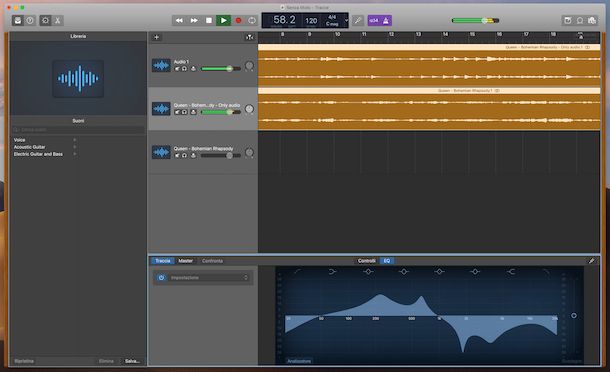Click the Ripristina button in Library
This screenshot has width=610, height=372.
point(24,361)
